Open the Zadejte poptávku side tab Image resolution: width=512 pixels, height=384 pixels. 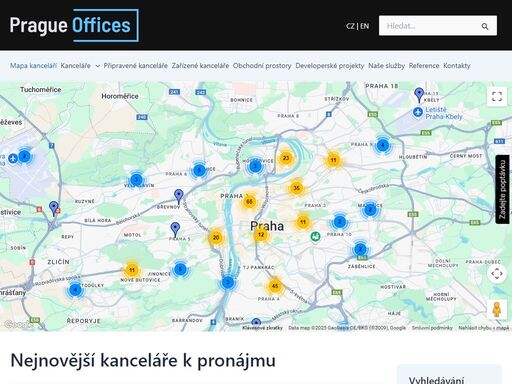[502, 189]
